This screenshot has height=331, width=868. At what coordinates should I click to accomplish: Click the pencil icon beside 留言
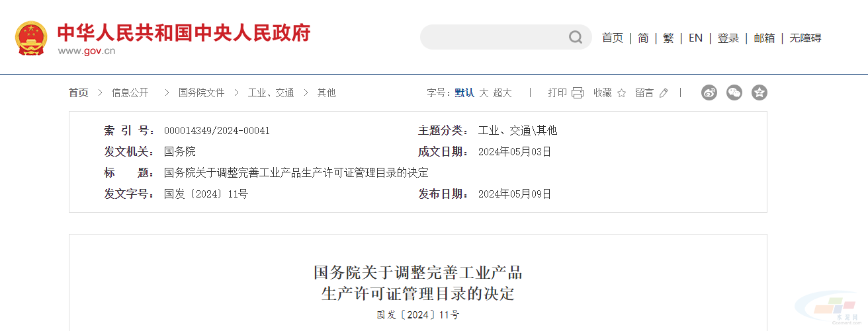coord(664,93)
